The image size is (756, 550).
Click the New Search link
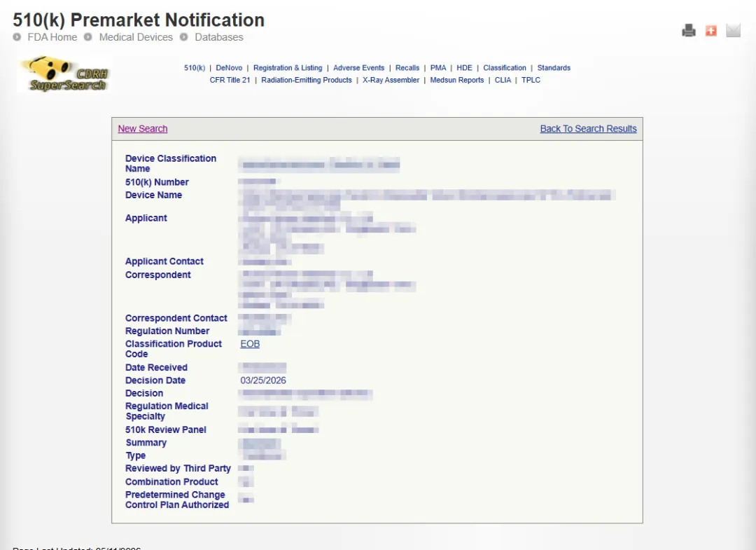[x=143, y=129]
